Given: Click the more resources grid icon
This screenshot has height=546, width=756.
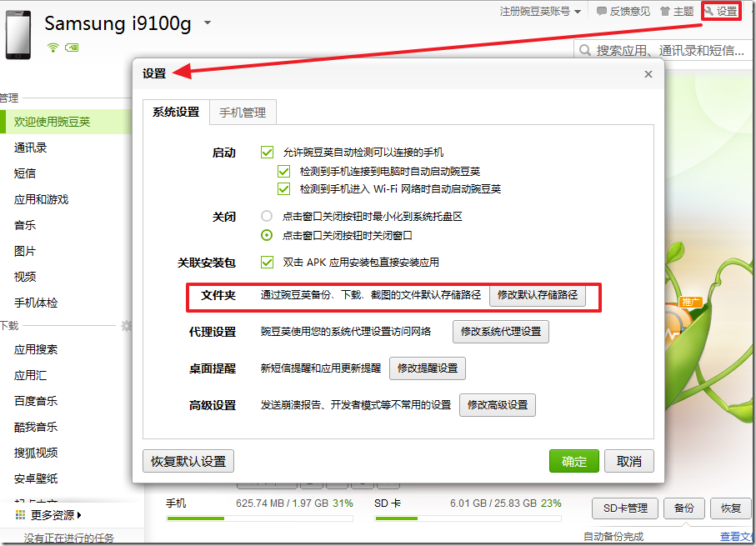Looking at the screenshot, I should pos(20,515).
